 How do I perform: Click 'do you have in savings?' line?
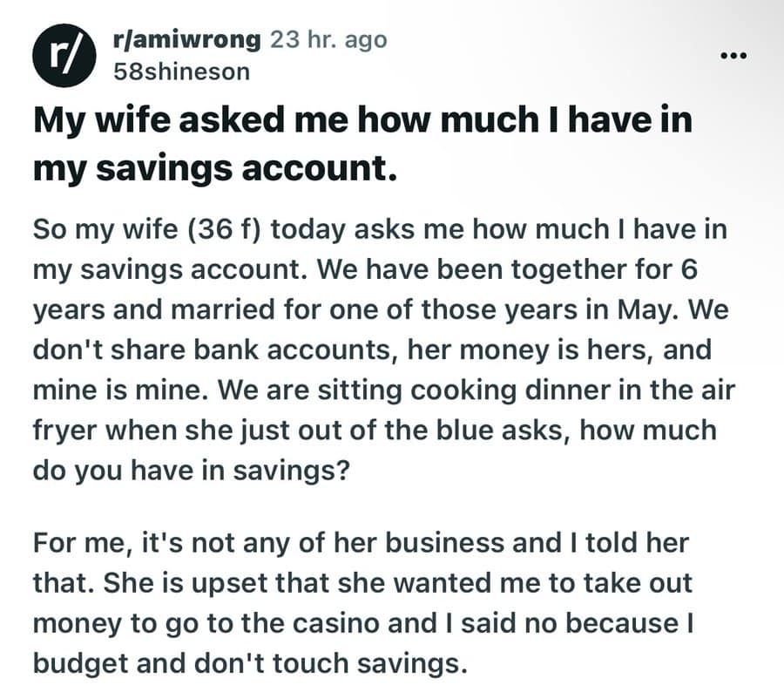(191, 471)
